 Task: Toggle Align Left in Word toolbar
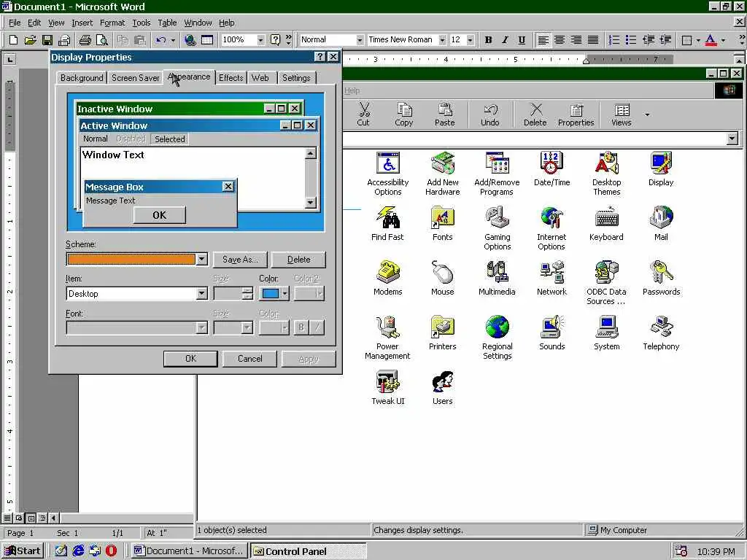(543, 40)
